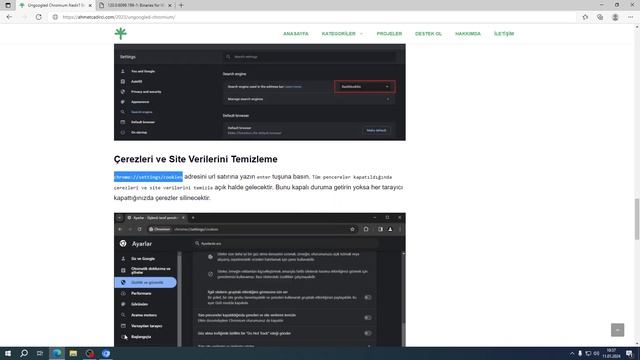Open the Windows Start menu

click(x=8, y=353)
